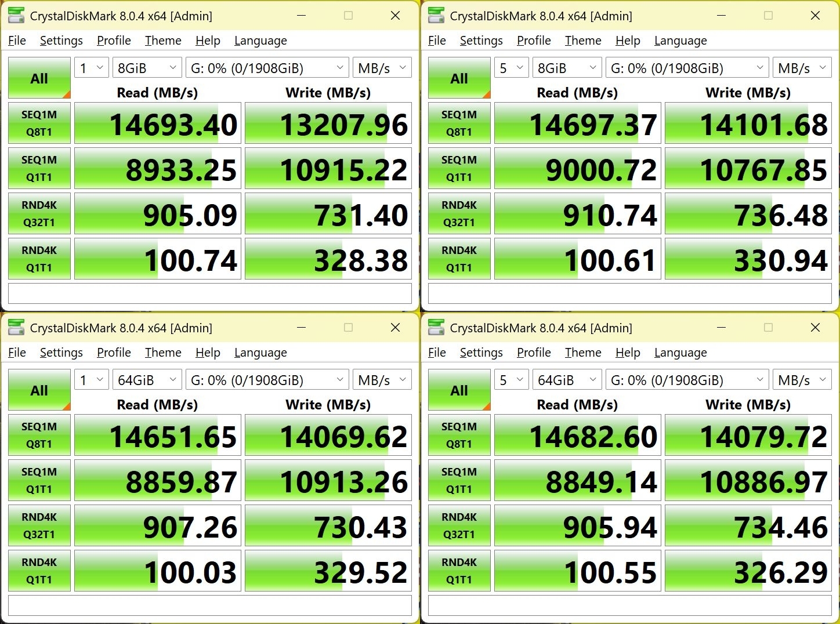Click the 8859.87 read result
840x624 pixels.
[x=158, y=480]
